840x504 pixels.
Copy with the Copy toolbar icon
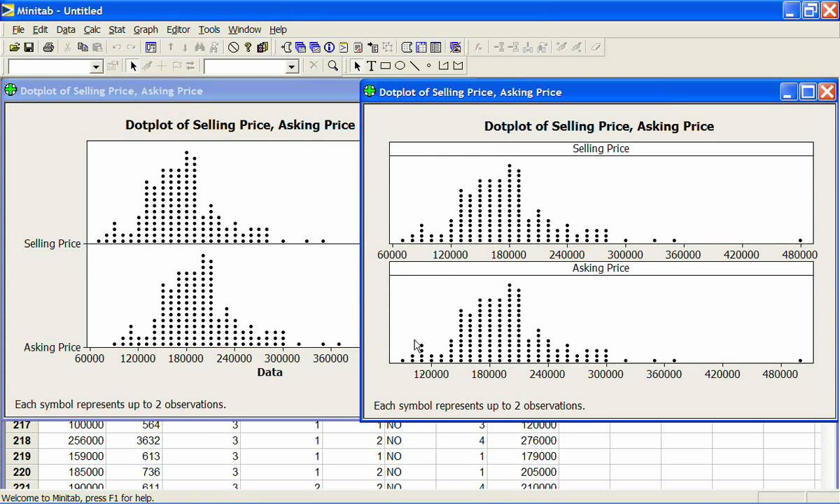click(83, 48)
